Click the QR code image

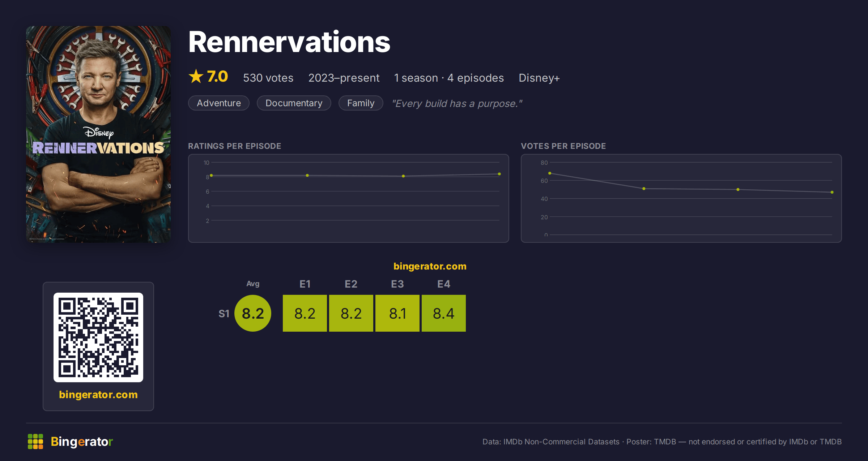tap(98, 337)
